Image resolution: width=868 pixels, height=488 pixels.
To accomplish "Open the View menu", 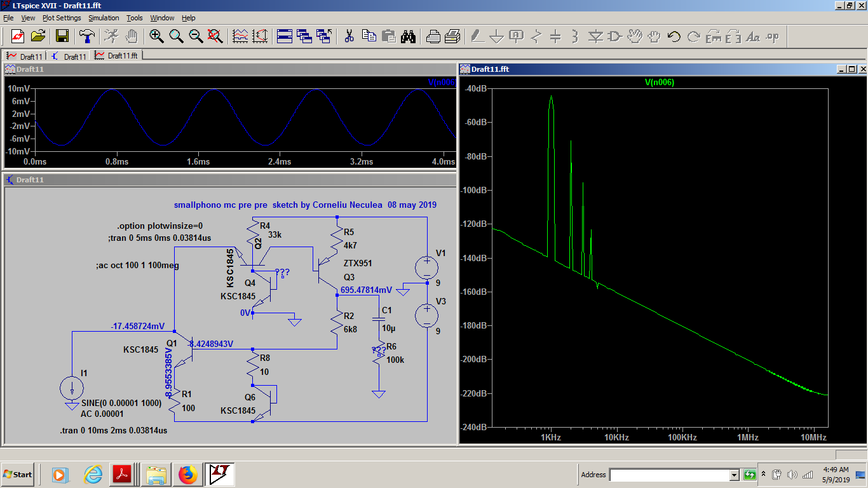I will pyautogui.click(x=29, y=18).
